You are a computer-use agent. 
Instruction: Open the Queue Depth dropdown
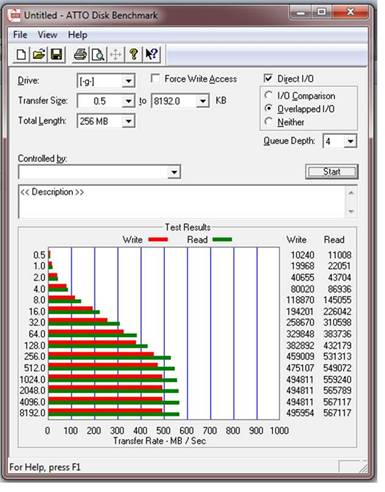350,141
